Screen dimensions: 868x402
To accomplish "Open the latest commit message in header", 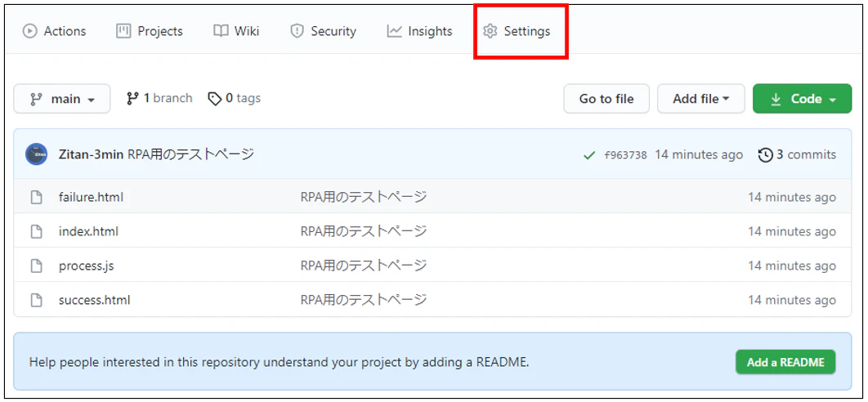I will click(191, 154).
